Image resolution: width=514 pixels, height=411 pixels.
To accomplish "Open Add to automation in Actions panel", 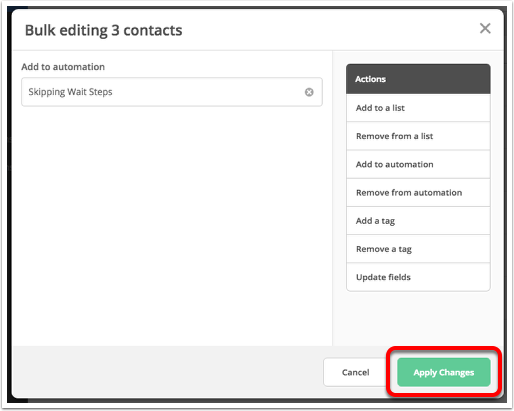I will tap(418, 164).
